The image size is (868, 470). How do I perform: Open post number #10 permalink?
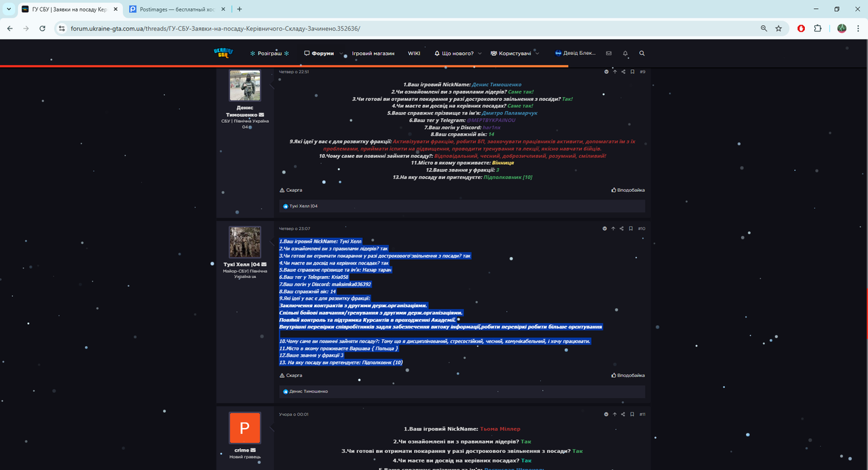[641, 229]
